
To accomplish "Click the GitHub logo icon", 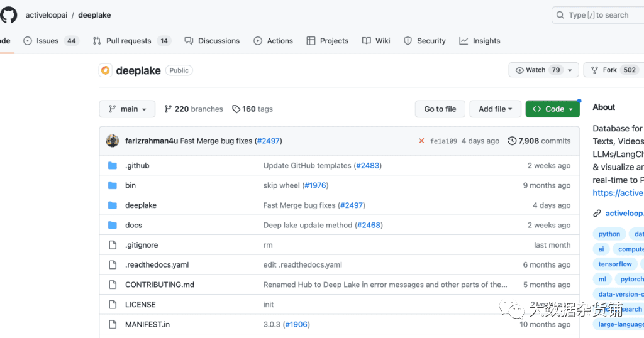I will 9,14.
